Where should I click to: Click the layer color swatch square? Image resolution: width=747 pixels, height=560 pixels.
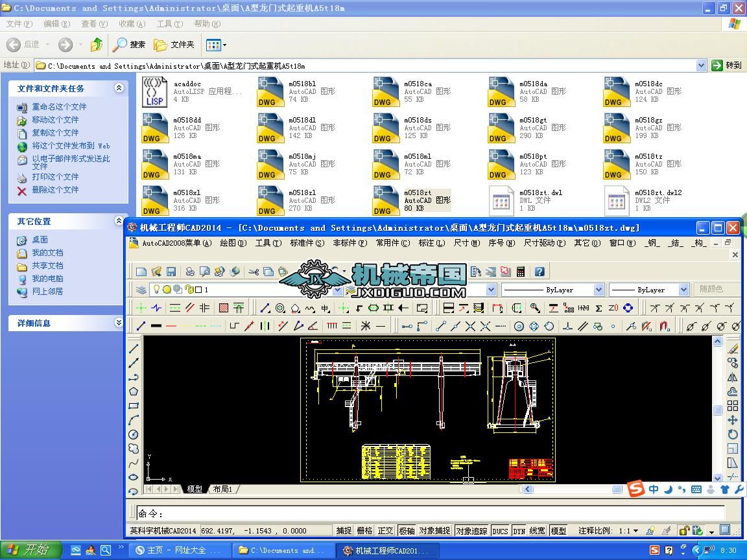[x=198, y=290]
